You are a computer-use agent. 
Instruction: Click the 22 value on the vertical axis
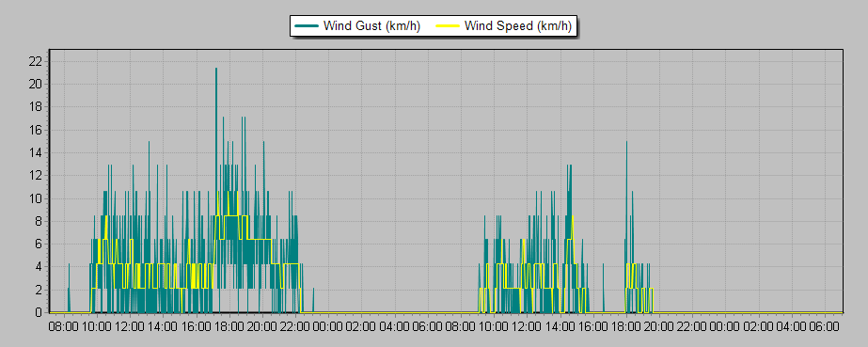36,61
